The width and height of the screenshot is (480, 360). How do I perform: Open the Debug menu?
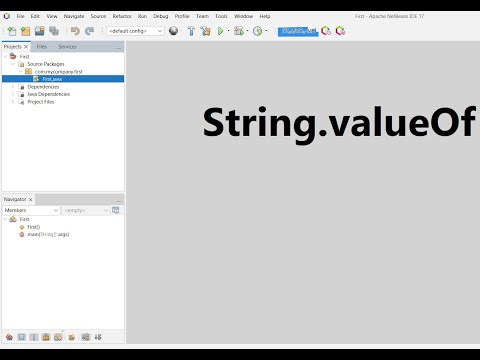point(161,16)
